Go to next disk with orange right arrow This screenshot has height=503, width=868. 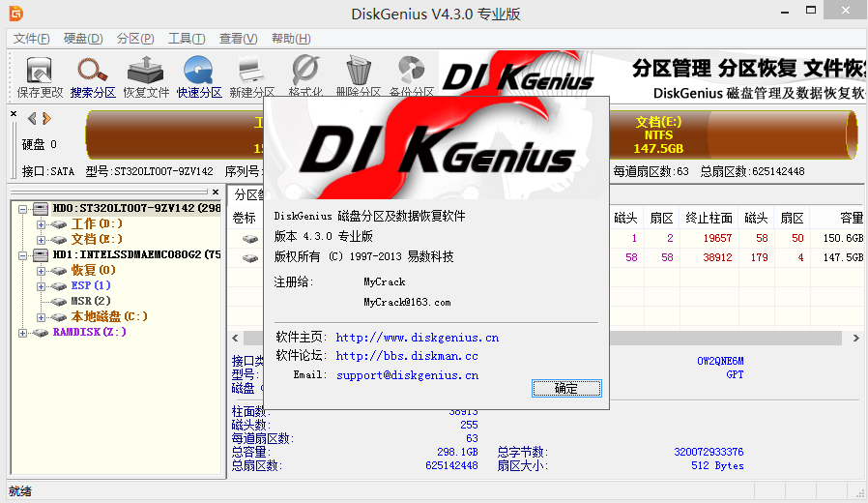pyautogui.click(x=47, y=119)
